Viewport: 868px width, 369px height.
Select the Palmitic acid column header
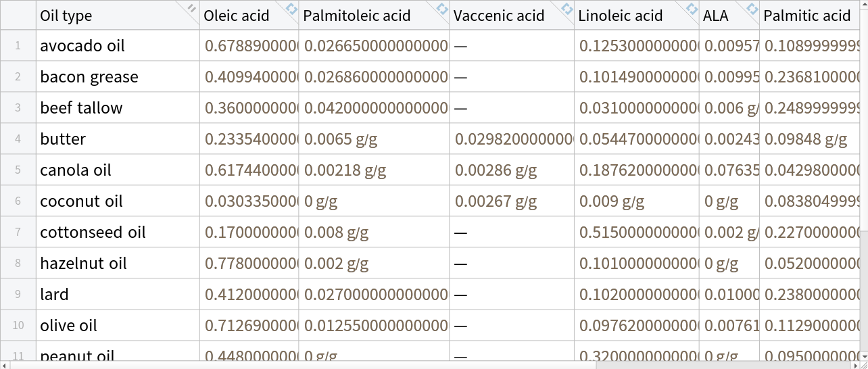tap(807, 16)
